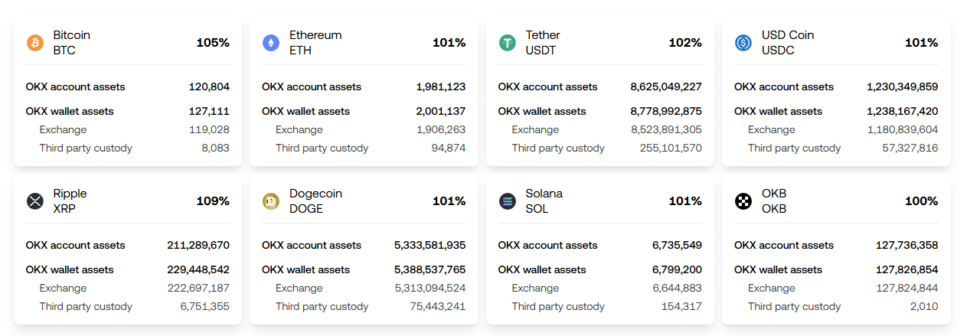Click Third party custody label in OKB card
Screen dimensions: 980x336
pyautogui.click(x=795, y=307)
